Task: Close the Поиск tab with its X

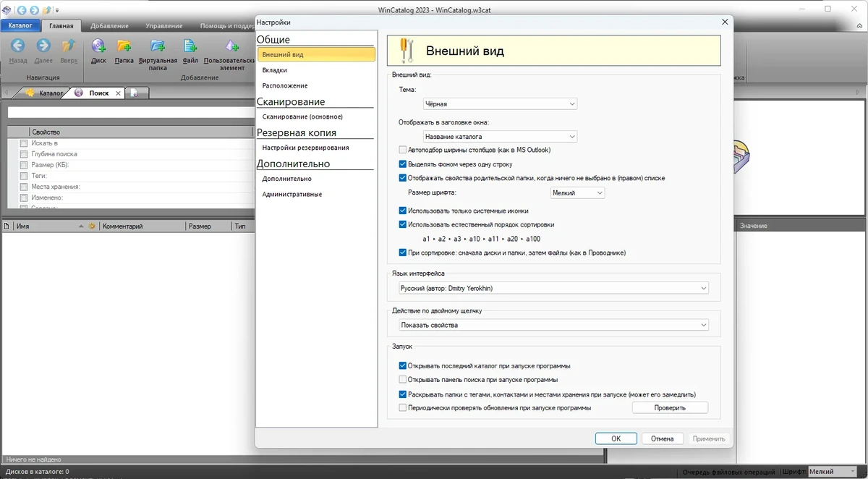Action: tap(119, 93)
